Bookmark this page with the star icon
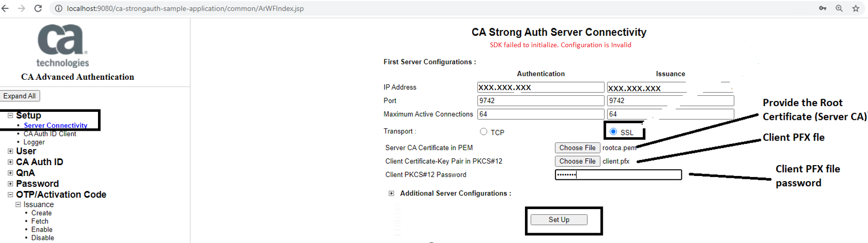Viewport: 868px width, 243px height. 856,8
